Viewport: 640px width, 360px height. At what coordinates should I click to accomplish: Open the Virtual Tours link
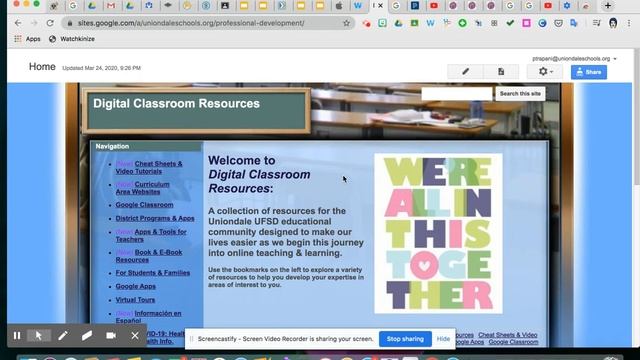click(135, 300)
